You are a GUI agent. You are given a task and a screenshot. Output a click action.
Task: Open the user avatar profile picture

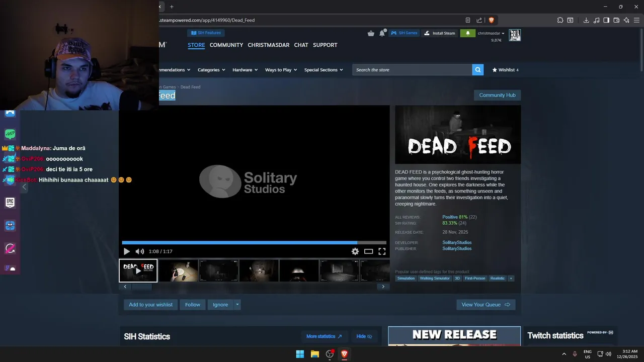(x=515, y=35)
